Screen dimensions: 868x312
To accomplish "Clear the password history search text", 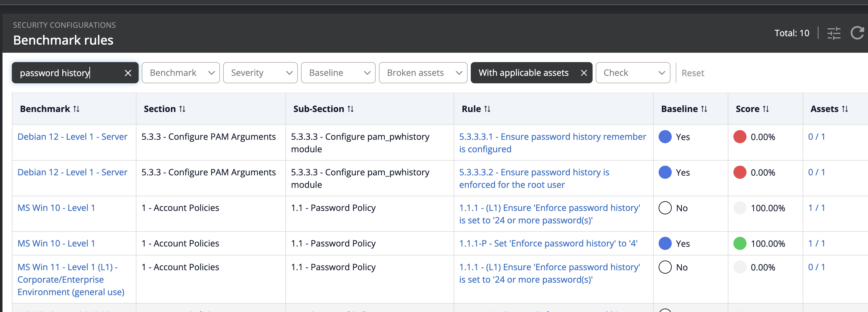I will click(128, 73).
